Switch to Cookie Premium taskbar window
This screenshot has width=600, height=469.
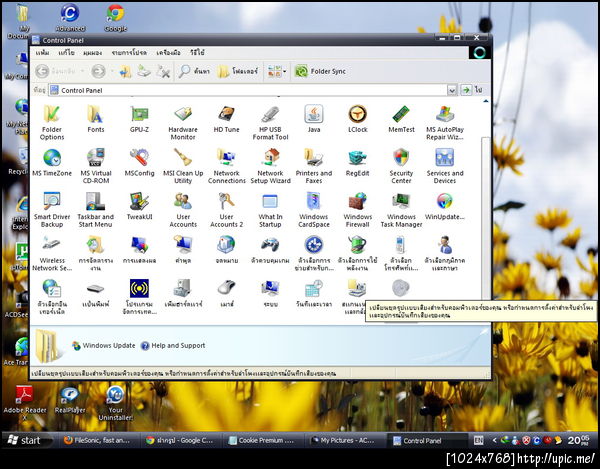click(262, 440)
